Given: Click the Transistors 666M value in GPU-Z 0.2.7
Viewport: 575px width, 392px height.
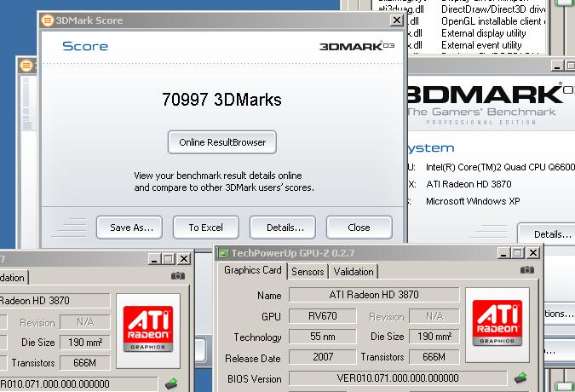Looking at the screenshot, I should coord(434,357).
